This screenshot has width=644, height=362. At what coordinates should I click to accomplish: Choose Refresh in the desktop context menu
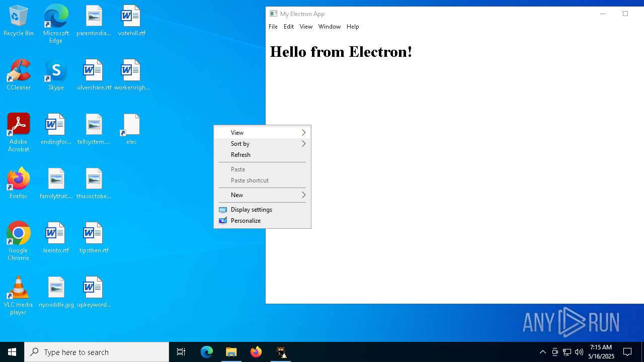262,155
